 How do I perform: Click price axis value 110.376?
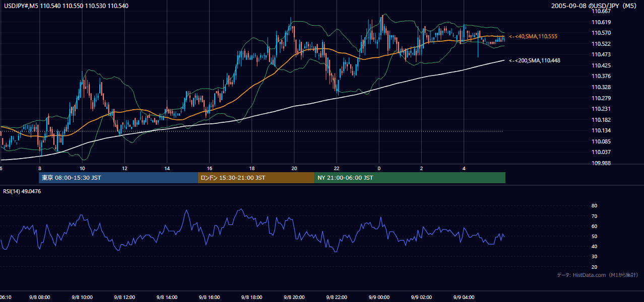pos(602,76)
